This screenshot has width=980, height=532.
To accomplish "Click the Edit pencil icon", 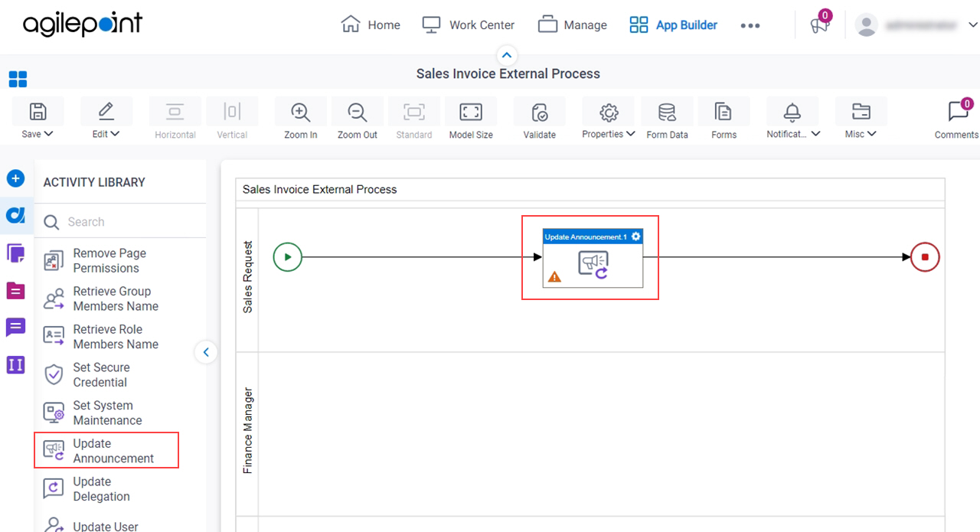I will click(106, 112).
